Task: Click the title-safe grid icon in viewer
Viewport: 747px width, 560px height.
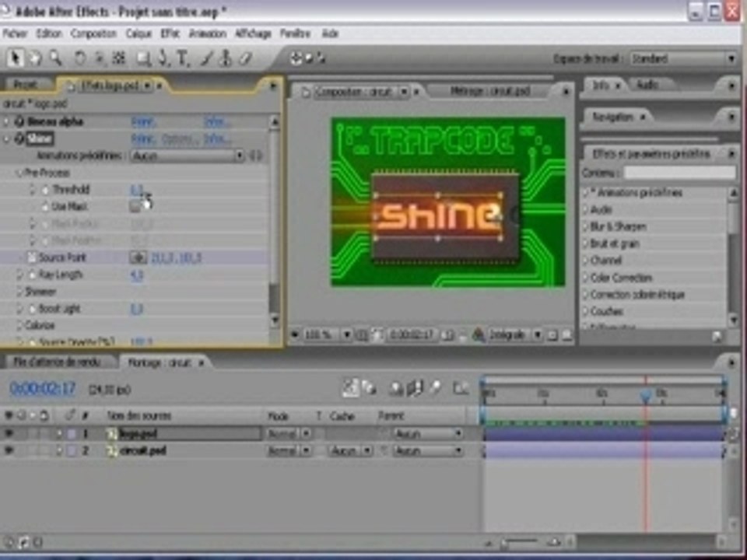Action: click(362, 335)
